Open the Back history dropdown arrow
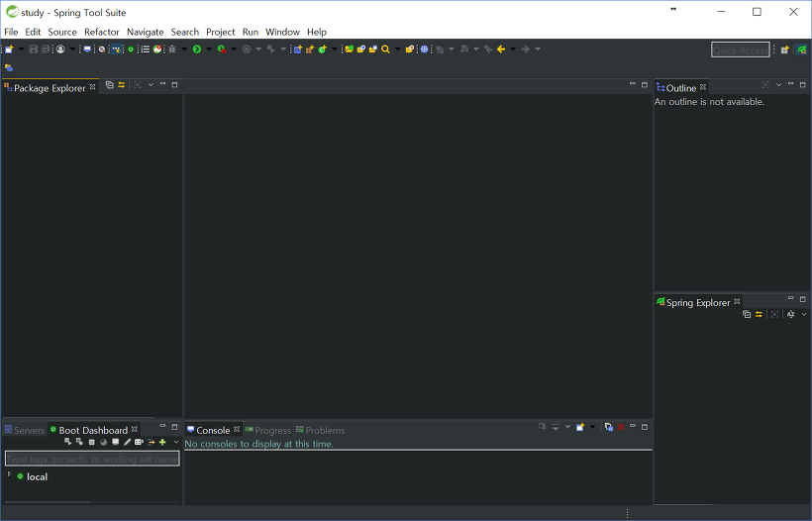 click(x=513, y=50)
